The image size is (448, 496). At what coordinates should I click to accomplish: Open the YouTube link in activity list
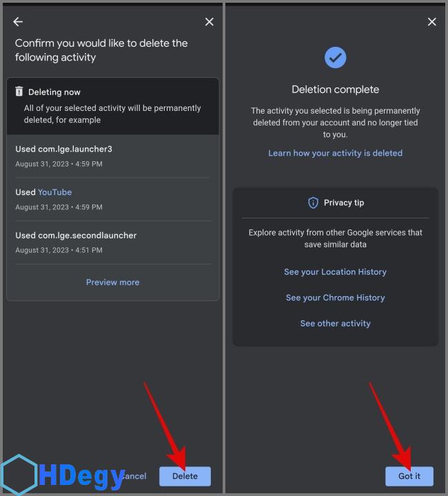click(x=54, y=192)
